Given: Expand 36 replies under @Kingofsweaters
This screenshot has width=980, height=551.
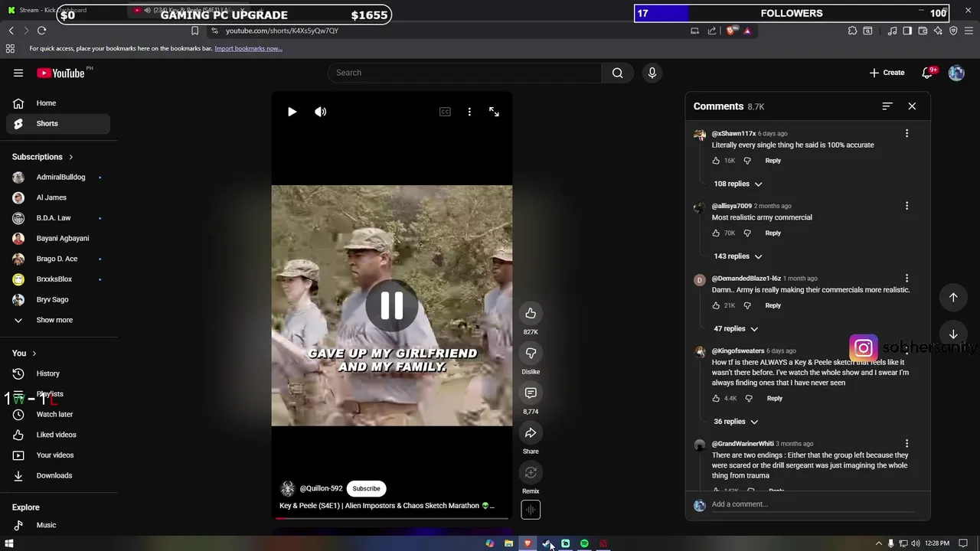Looking at the screenshot, I should tap(736, 422).
